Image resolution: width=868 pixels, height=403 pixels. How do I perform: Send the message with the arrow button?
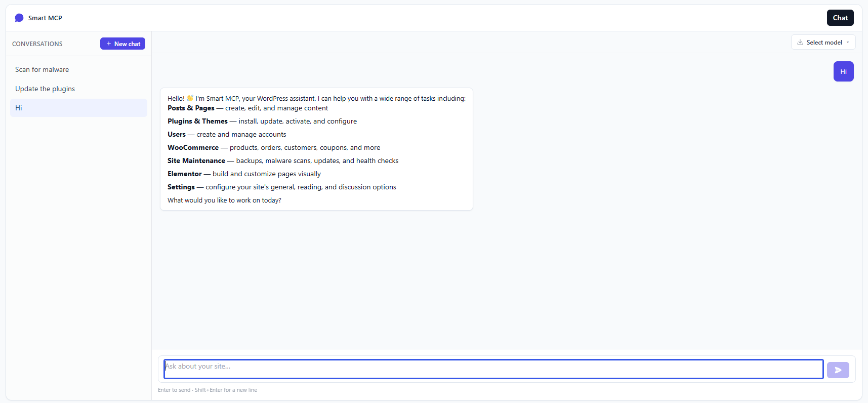click(x=838, y=370)
